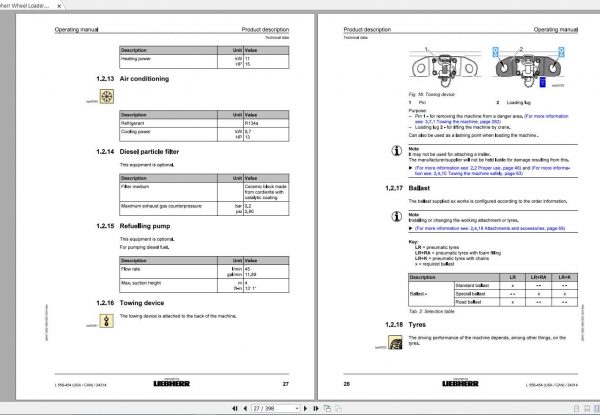Viewport: 600px width, 415px height.
Task: Click the tyres section icon
Action: [395, 342]
